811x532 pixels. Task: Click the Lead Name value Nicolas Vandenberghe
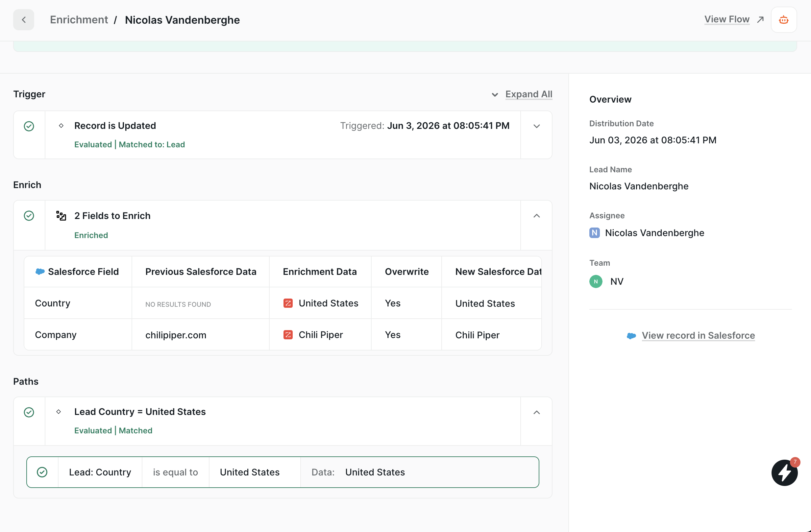point(639,186)
